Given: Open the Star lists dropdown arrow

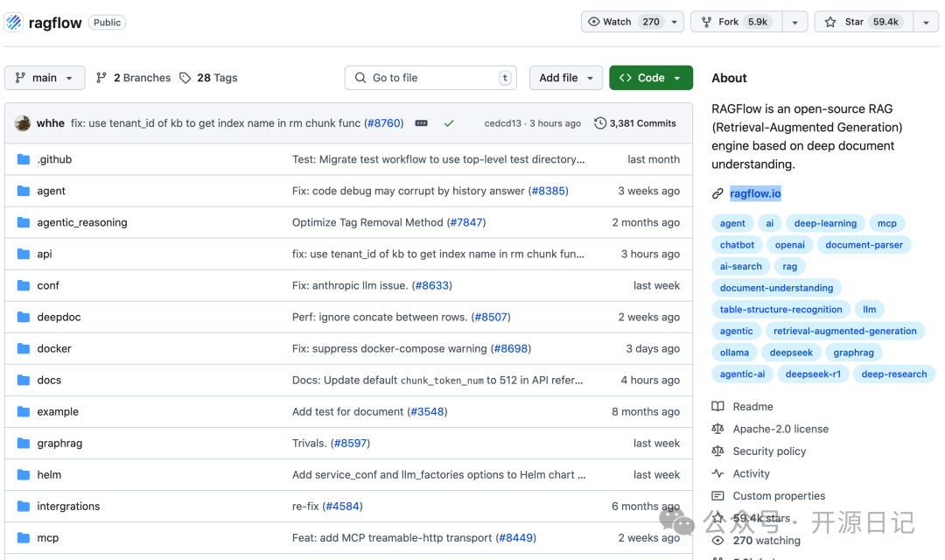Looking at the screenshot, I should 927,22.
